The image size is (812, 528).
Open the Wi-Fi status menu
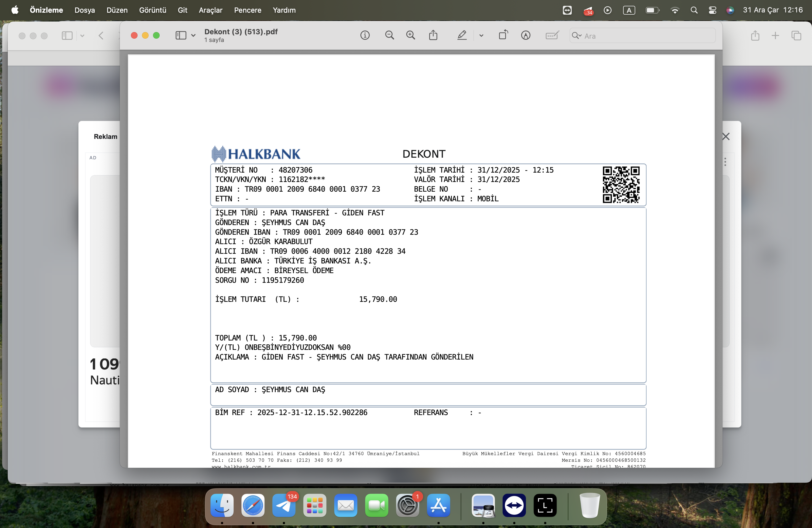pos(674,10)
